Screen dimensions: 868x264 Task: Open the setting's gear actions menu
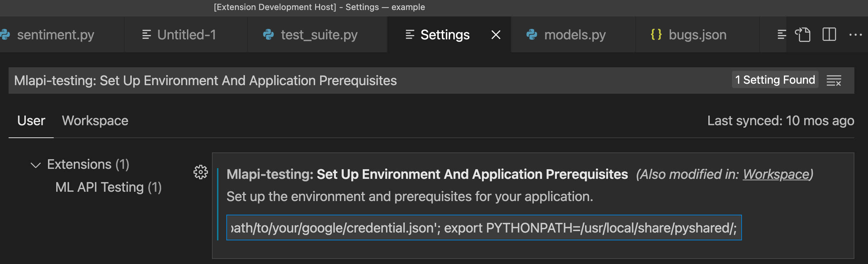201,172
